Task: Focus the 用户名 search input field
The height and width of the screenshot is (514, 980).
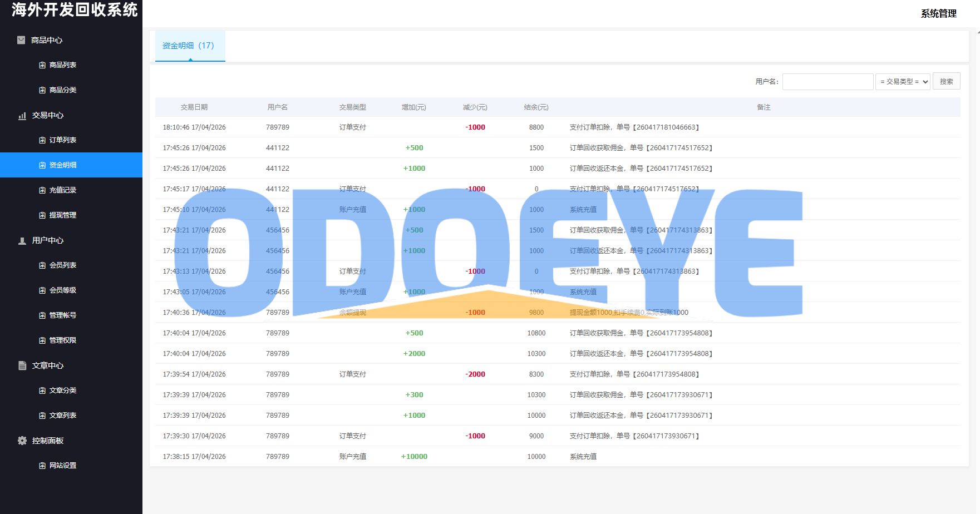Action: (828, 82)
